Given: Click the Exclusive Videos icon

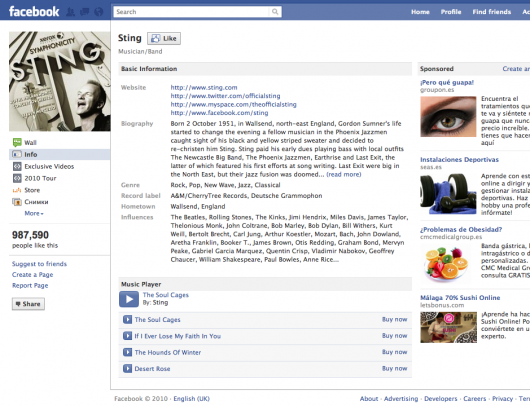Looking at the screenshot, I should pos(17,166).
